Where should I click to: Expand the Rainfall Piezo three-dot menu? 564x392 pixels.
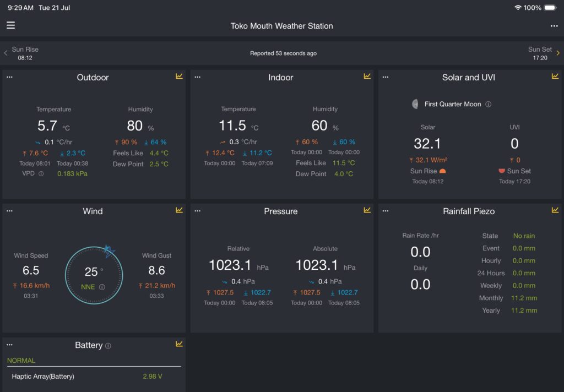pyautogui.click(x=386, y=211)
